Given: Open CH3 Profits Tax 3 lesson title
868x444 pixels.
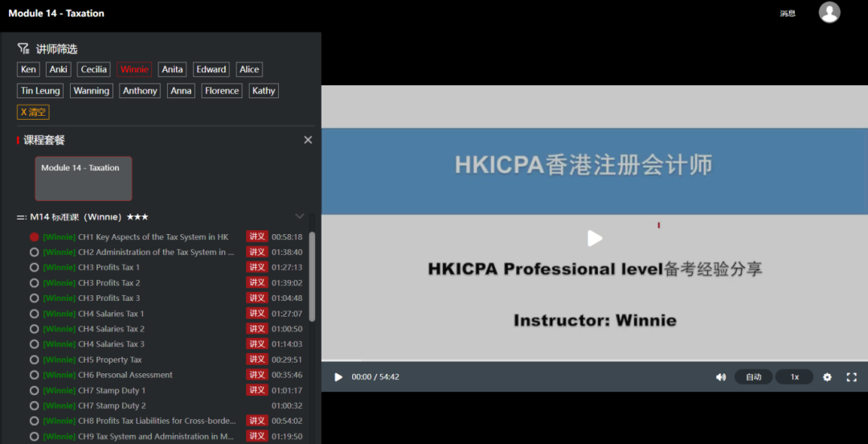Looking at the screenshot, I should tap(109, 298).
